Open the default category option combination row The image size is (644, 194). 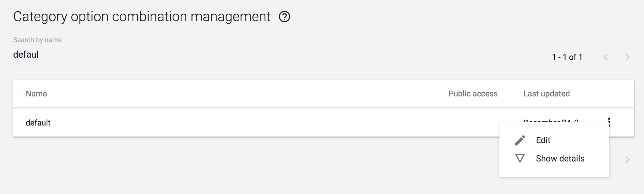38,123
